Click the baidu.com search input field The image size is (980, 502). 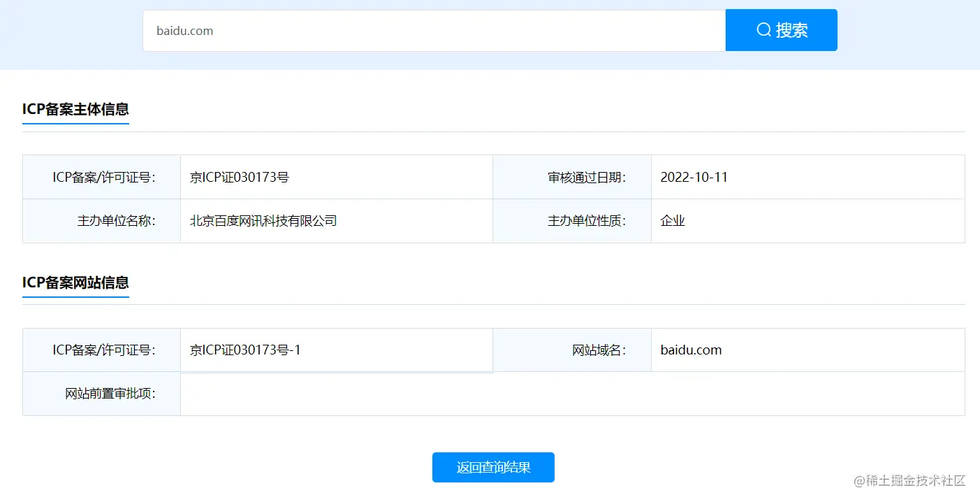434,31
